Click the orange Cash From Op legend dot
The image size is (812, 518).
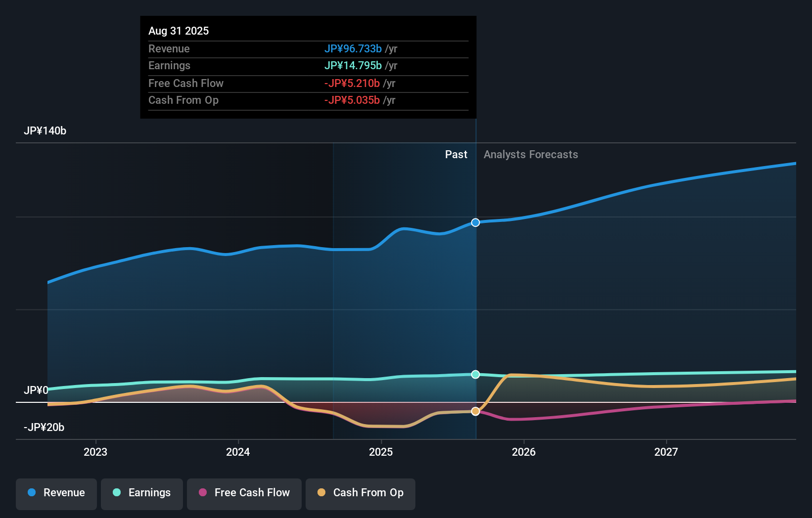[x=321, y=492]
